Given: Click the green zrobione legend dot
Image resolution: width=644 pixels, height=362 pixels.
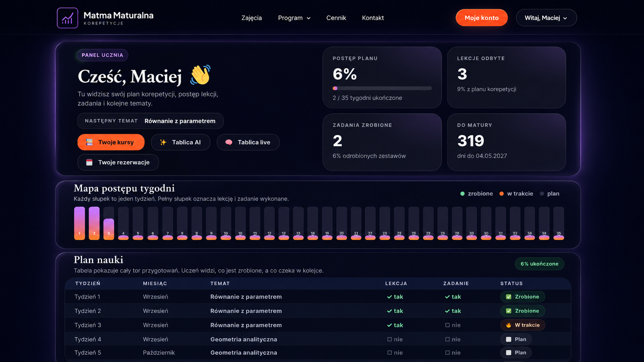Looking at the screenshot, I should point(462,194).
